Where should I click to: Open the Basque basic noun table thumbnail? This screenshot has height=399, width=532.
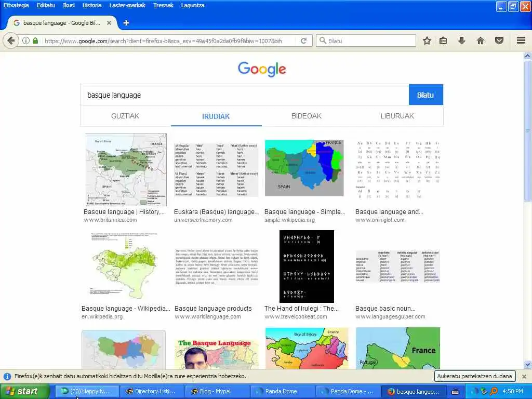pos(397,267)
